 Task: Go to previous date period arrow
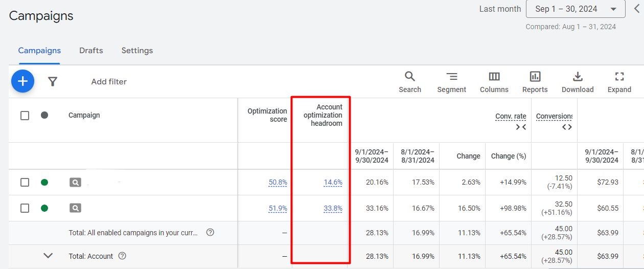tap(637, 8)
